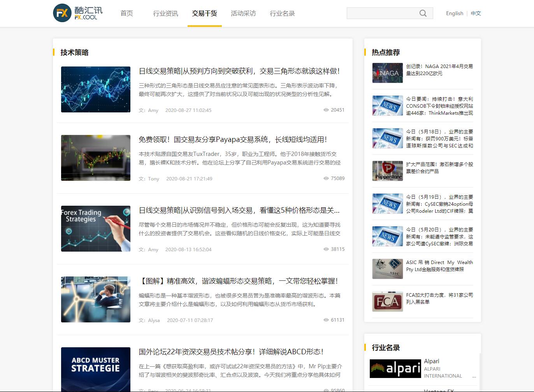The image size is (534, 392).
Task: Expand the Alpari entry via the ellipsis
Action: click(x=474, y=376)
